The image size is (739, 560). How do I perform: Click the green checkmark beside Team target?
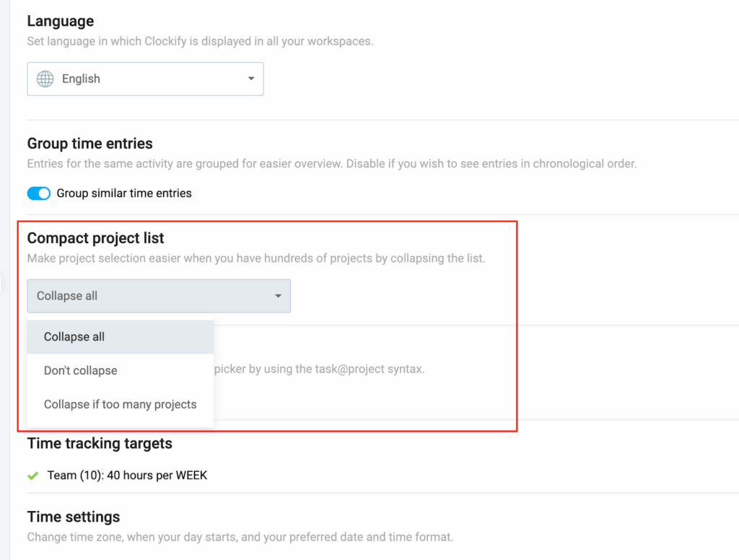(x=32, y=476)
